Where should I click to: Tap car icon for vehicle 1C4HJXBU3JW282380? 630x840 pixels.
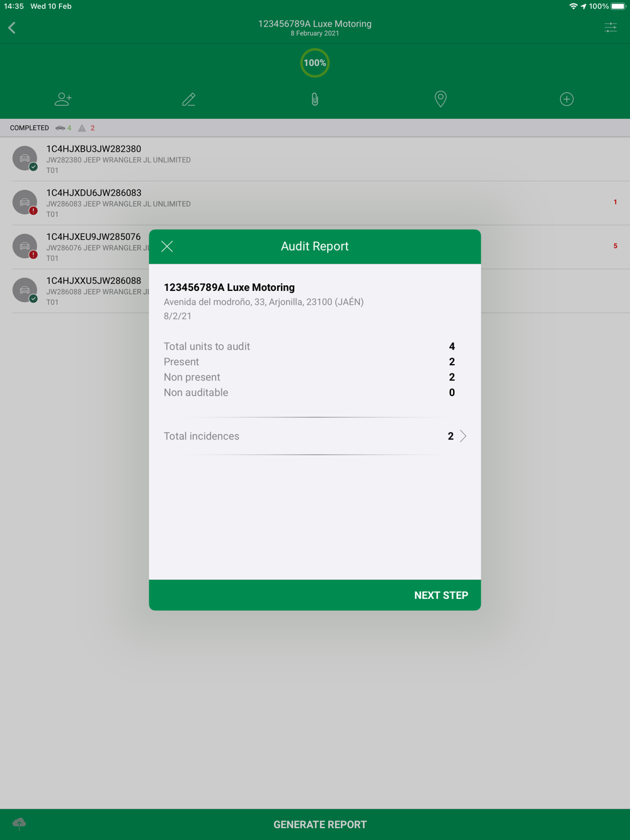[x=25, y=158]
